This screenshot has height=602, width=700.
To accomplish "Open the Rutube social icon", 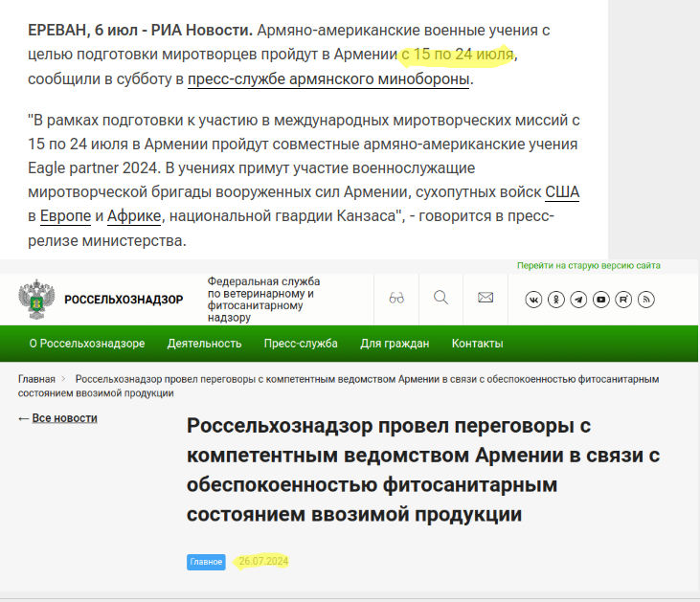I will [623, 300].
